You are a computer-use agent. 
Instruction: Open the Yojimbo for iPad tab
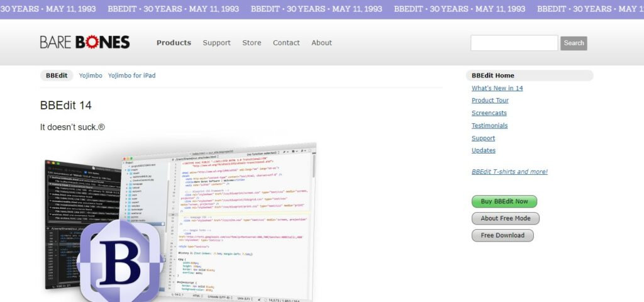132,75
